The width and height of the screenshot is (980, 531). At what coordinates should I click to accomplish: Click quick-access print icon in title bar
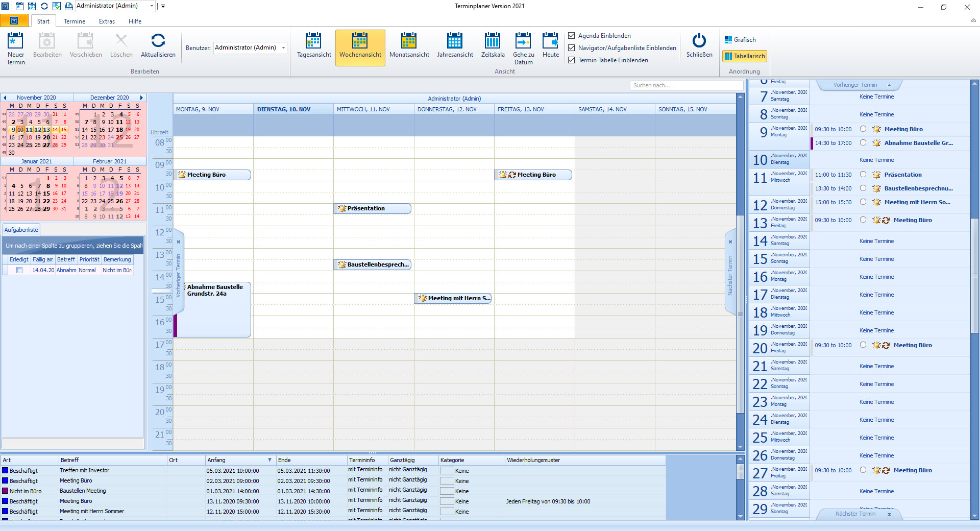point(69,6)
